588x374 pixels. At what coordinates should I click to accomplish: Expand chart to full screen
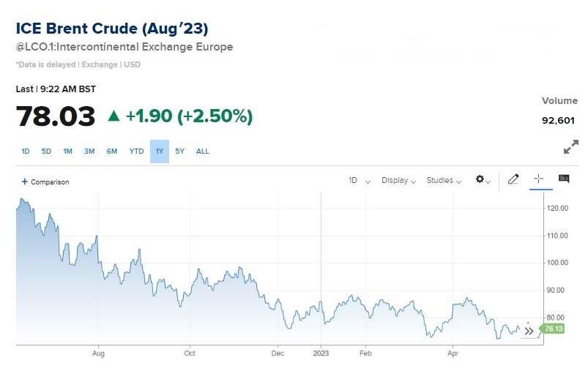[570, 148]
